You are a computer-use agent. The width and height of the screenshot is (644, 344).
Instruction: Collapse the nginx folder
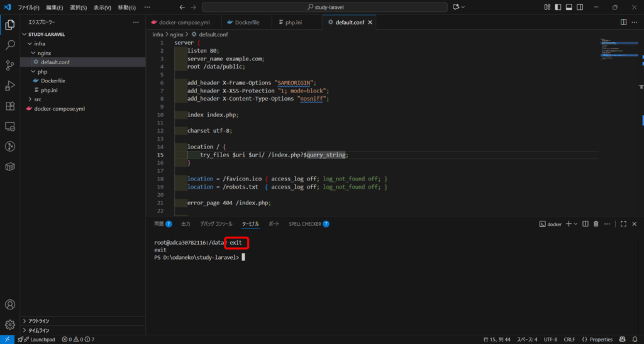[43, 53]
